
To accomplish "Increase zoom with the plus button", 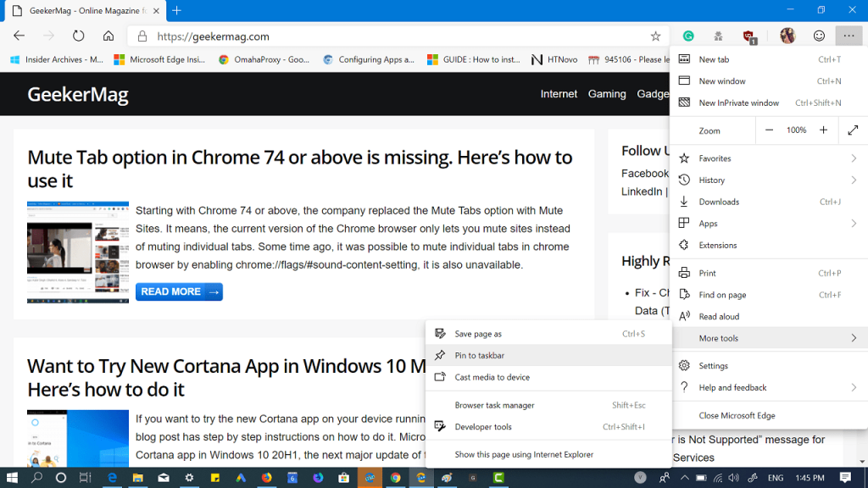I will click(824, 130).
